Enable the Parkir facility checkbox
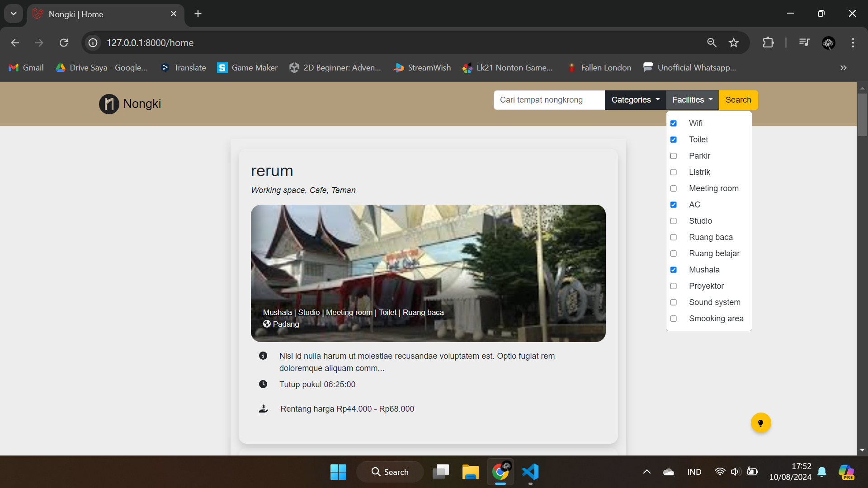The width and height of the screenshot is (868, 488). (674, 156)
